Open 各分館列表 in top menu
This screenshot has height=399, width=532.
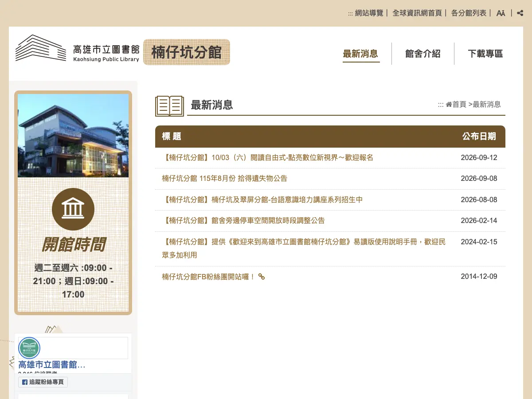click(469, 13)
